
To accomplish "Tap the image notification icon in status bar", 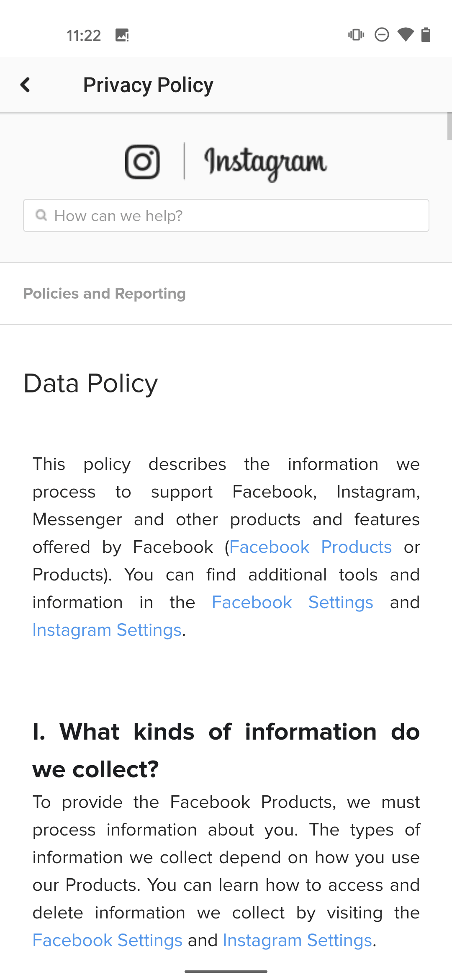I will click(122, 35).
